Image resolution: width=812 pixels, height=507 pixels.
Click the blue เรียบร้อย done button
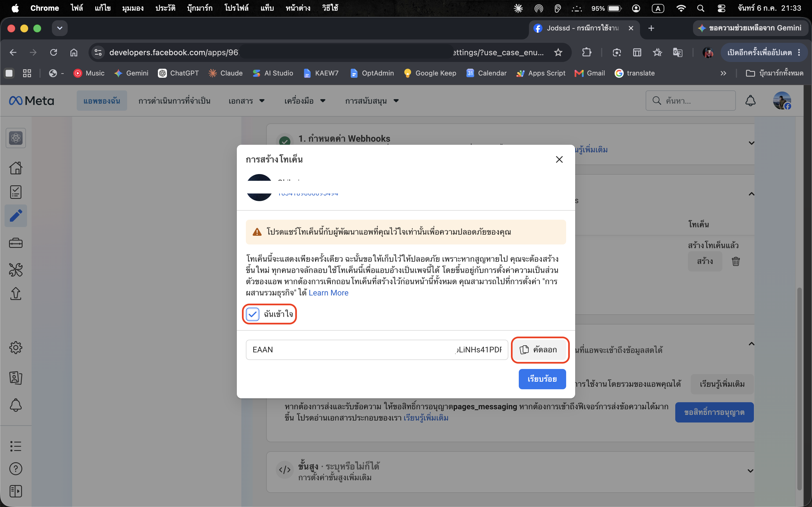pos(542,379)
